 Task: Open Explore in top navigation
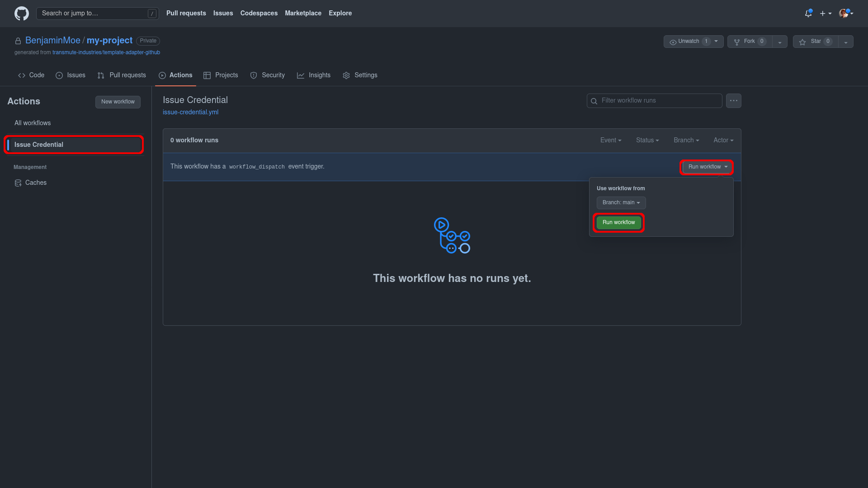coord(340,14)
